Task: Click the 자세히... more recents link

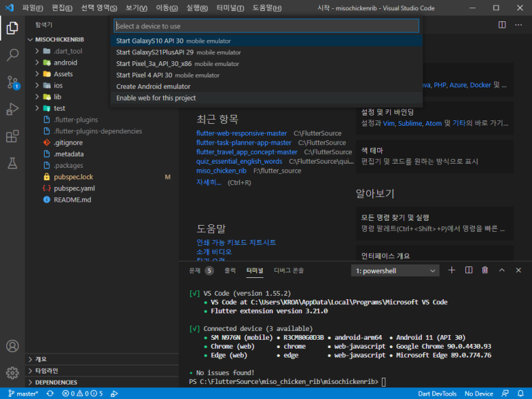Action: coord(209,182)
